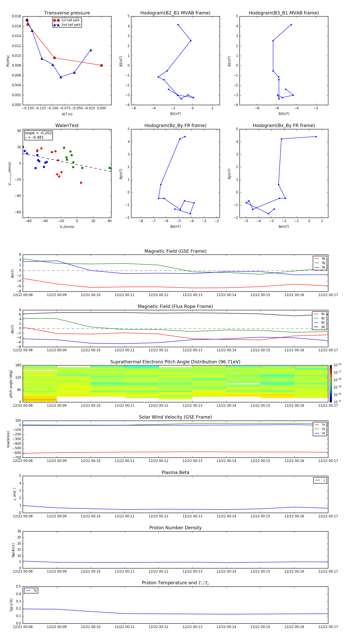Select the Vz legend entry in the velocity plot
This screenshot has height=644, width=351.
[x=320, y=433]
